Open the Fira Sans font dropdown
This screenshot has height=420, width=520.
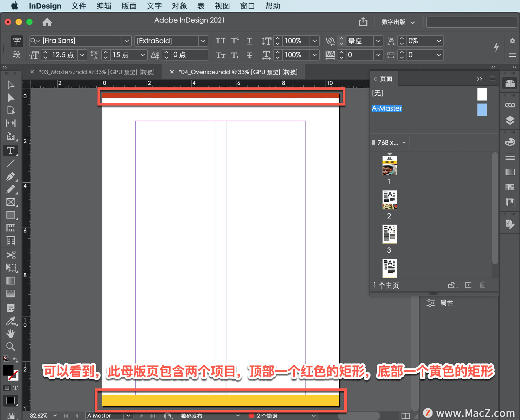point(126,41)
